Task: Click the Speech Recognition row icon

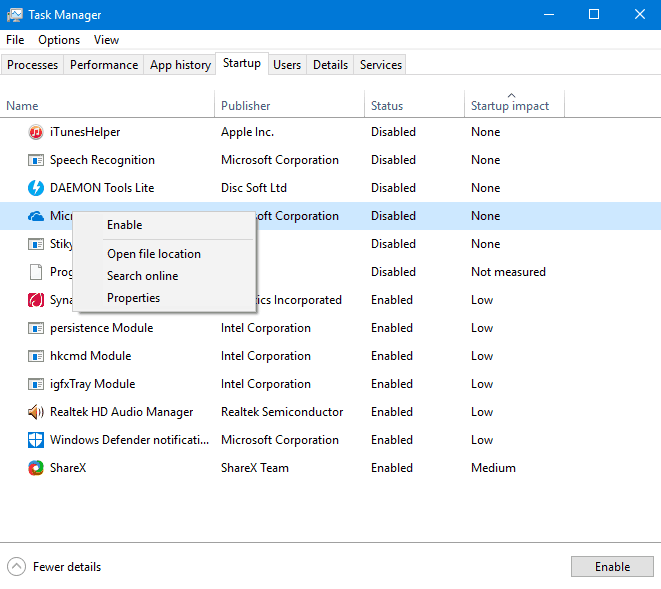Action: tap(36, 160)
